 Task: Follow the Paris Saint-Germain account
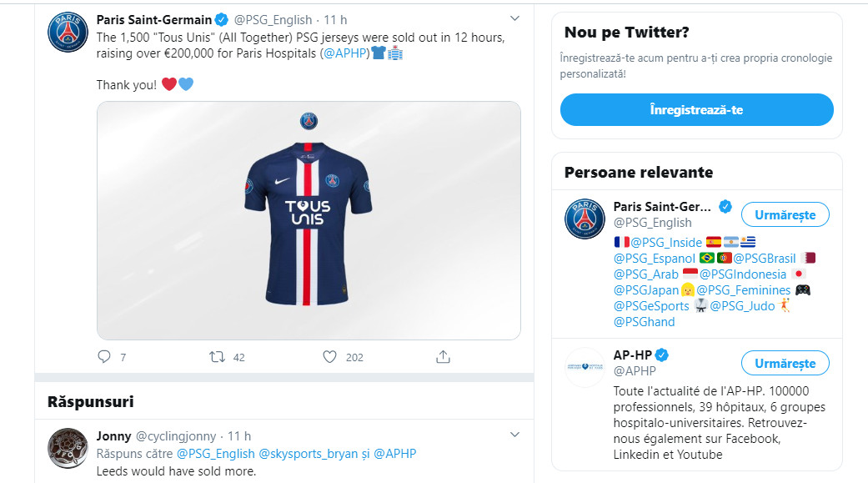click(785, 214)
